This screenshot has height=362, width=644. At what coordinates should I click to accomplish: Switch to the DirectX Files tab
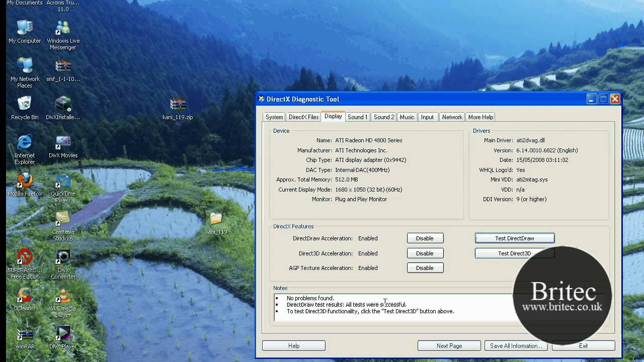tap(303, 117)
